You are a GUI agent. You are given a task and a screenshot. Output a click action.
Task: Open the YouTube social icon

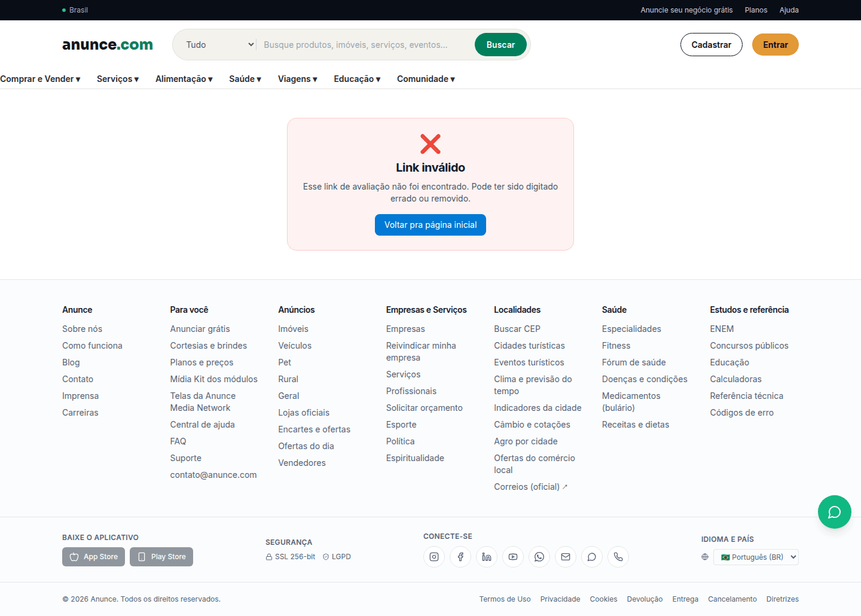tap(513, 557)
